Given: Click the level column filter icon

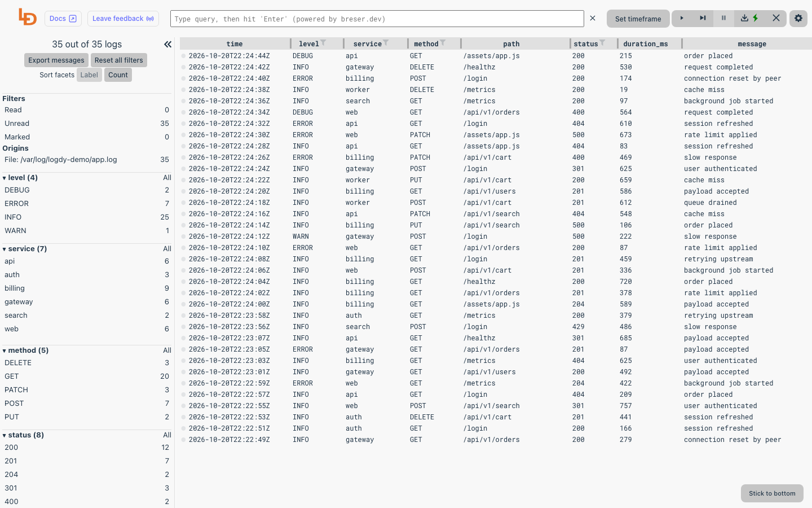Looking at the screenshot, I should [323, 43].
